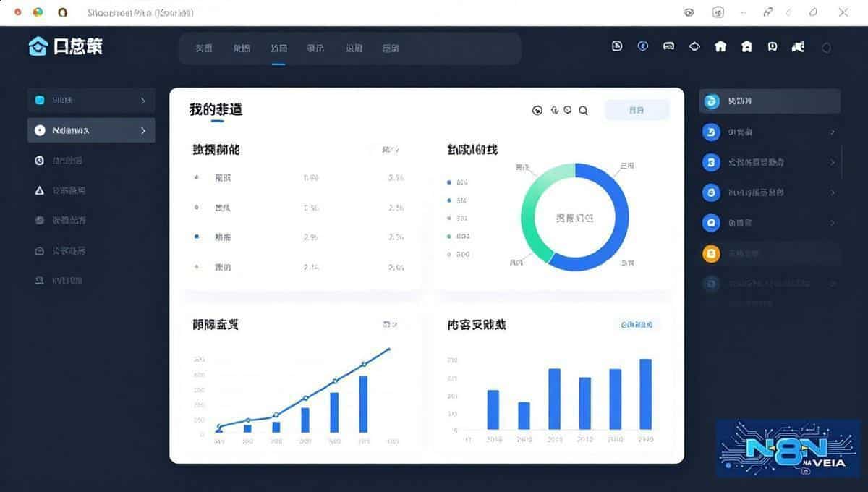Switch to the fourth navigation tab in the header
The height and width of the screenshot is (492, 868).
315,48
